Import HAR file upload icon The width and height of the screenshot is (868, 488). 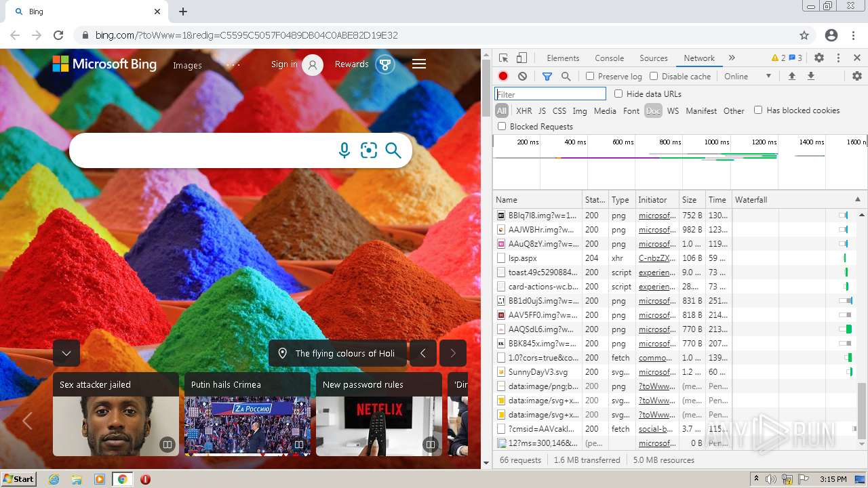tap(791, 77)
